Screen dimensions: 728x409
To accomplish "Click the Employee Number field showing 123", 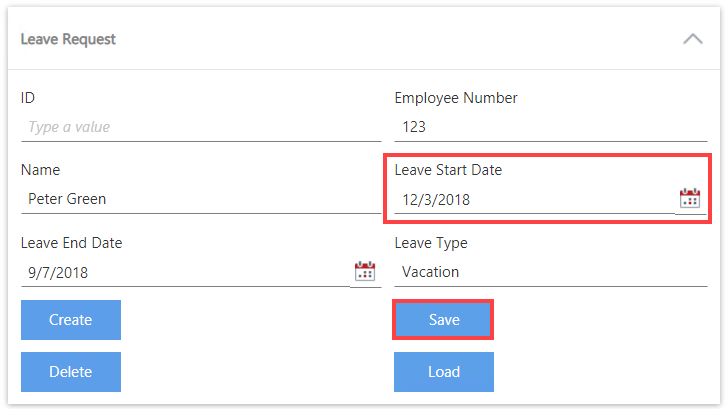I will [x=550, y=127].
